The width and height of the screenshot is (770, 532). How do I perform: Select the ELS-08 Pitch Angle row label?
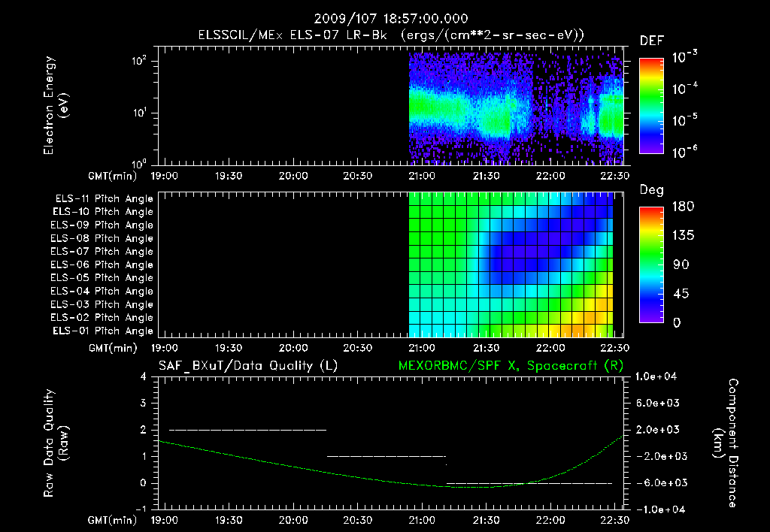(102, 238)
